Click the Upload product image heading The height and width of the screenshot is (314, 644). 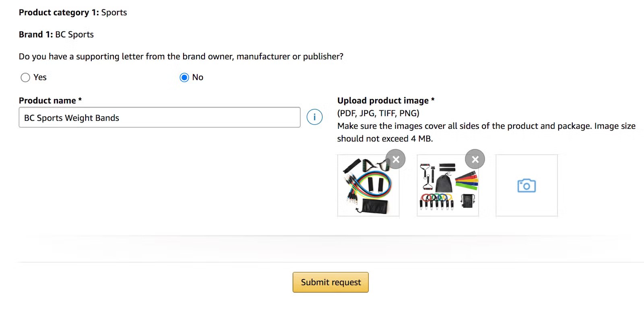(385, 100)
